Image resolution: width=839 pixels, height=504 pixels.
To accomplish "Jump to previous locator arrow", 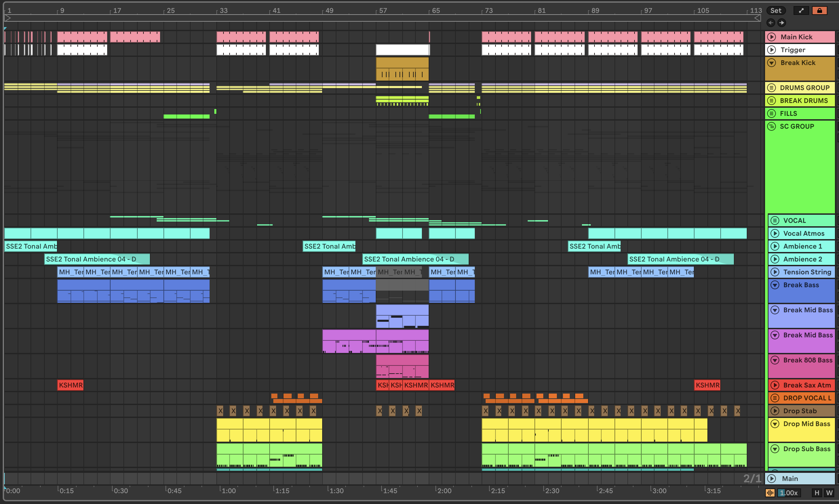I will [771, 23].
